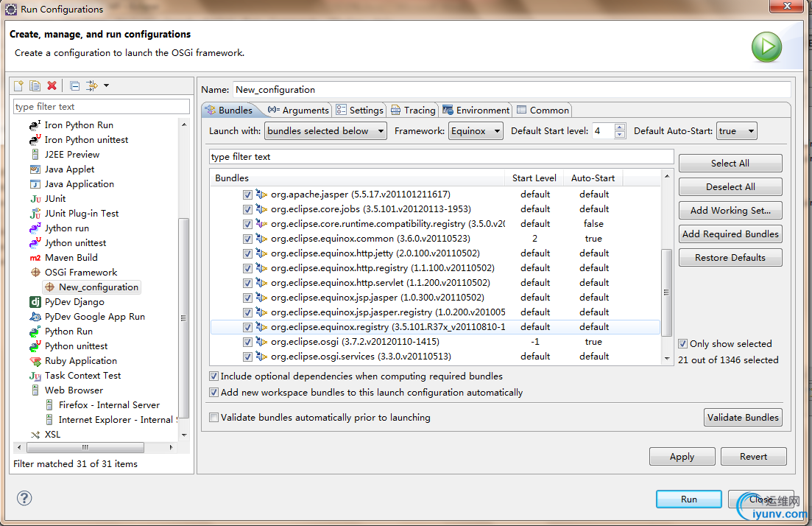The height and width of the screenshot is (526, 812).
Task: Switch to the Environment tab
Action: pos(476,110)
